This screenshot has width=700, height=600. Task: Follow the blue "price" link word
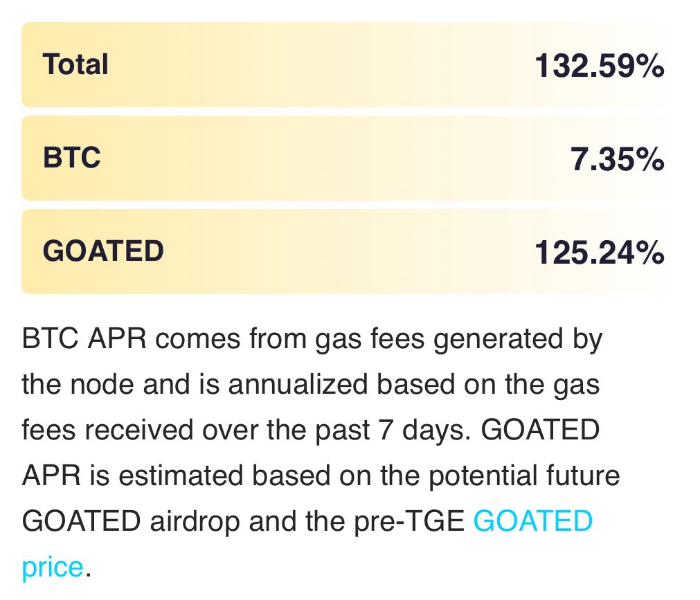click(x=53, y=567)
